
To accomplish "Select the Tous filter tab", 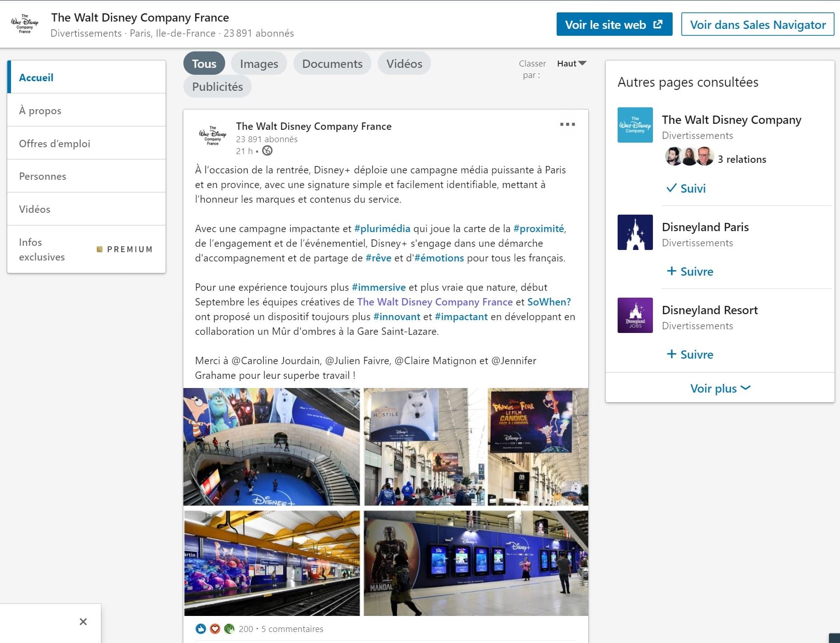I will [x=204, y=63].
